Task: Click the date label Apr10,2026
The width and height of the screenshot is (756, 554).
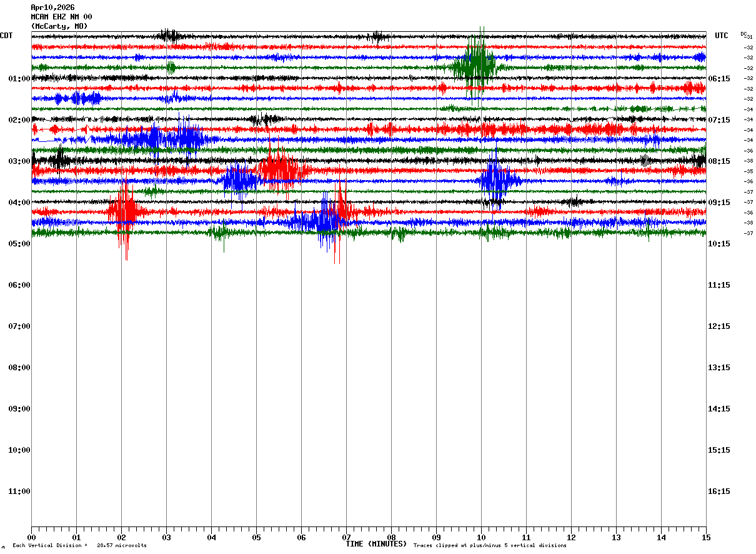Action: point(52,8)
